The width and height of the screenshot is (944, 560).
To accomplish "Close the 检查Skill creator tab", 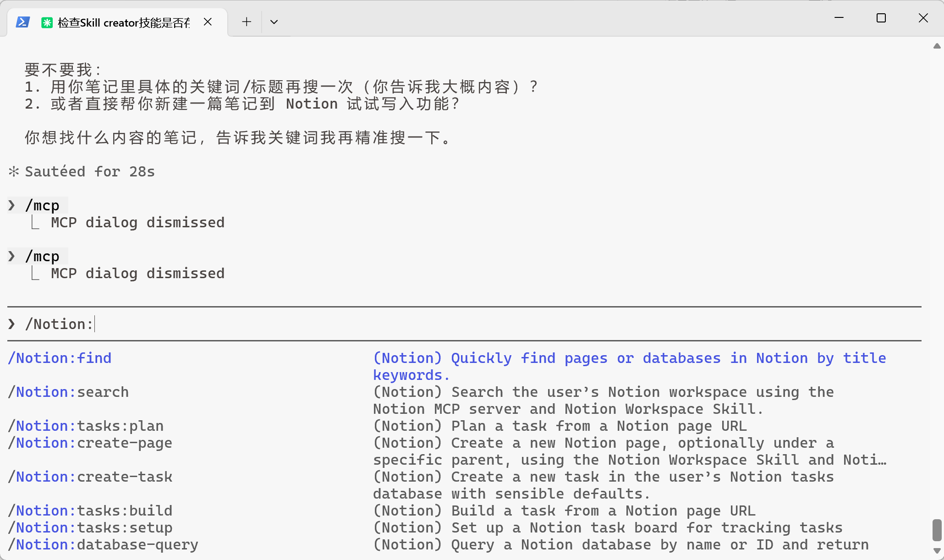I will click(208, 22).
